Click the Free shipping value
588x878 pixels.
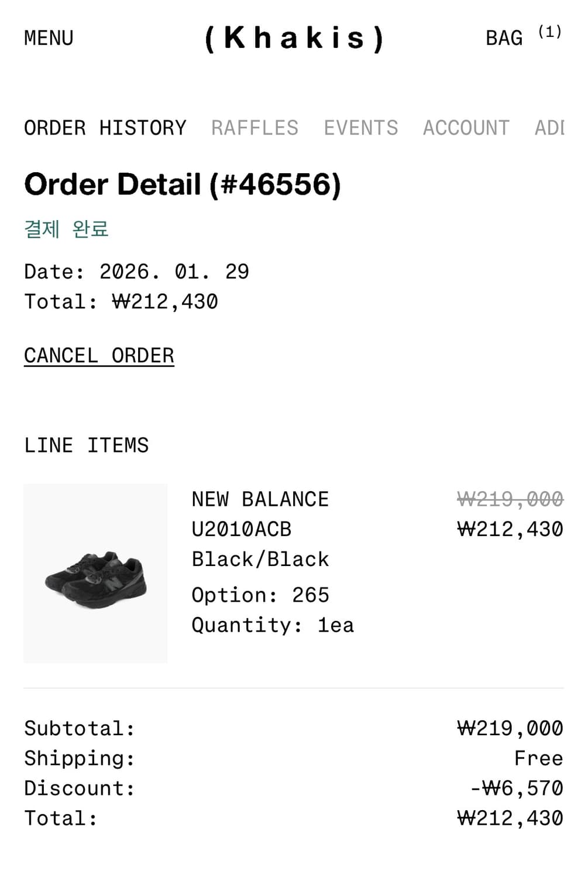[538, 759]
